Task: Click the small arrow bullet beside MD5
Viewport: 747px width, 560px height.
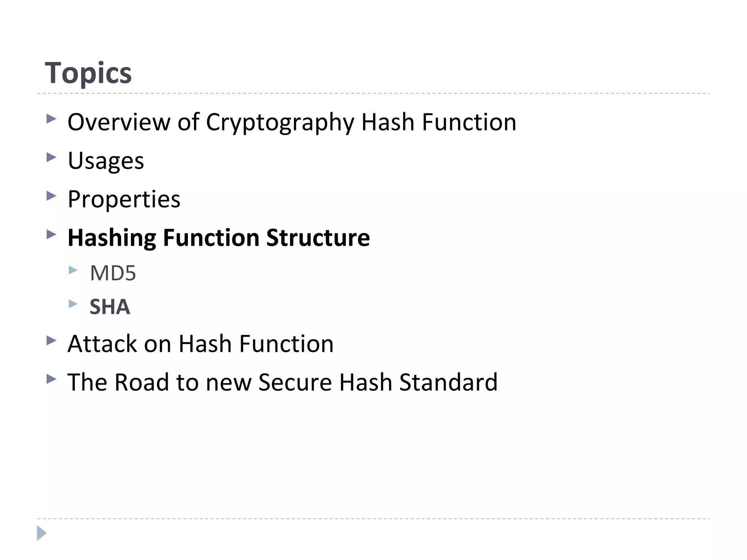Action: [73, 270]
